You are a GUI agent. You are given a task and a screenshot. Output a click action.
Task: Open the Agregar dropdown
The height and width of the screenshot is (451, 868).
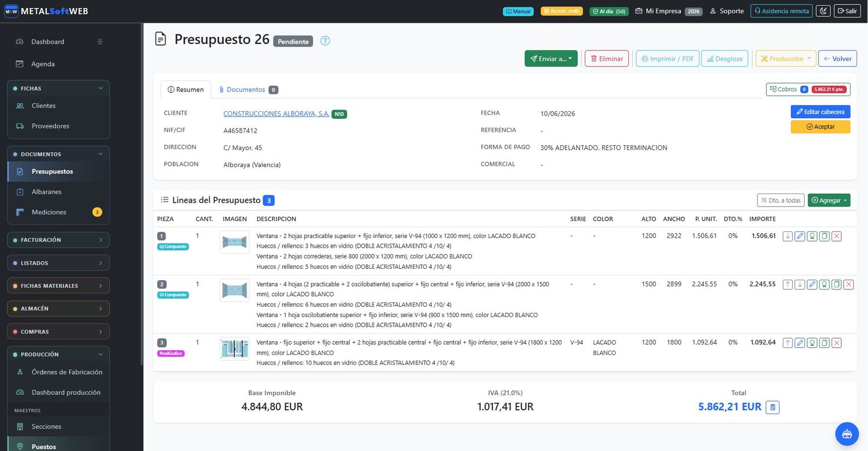coord(829,200)
